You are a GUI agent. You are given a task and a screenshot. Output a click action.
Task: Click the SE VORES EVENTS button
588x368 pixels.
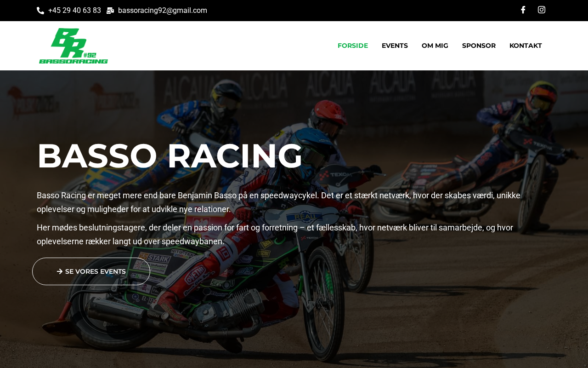pyautogui.click(x=91, y=271)
